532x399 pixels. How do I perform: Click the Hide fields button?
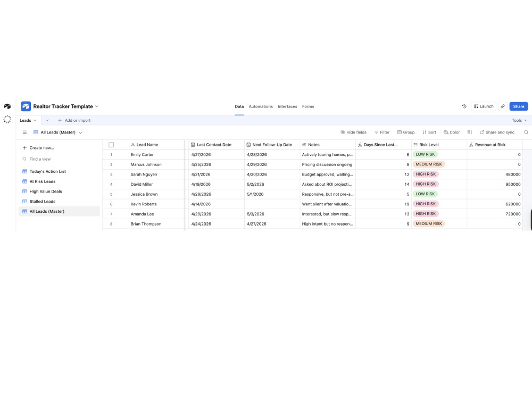pyautogui.click(x=354, y=132)
